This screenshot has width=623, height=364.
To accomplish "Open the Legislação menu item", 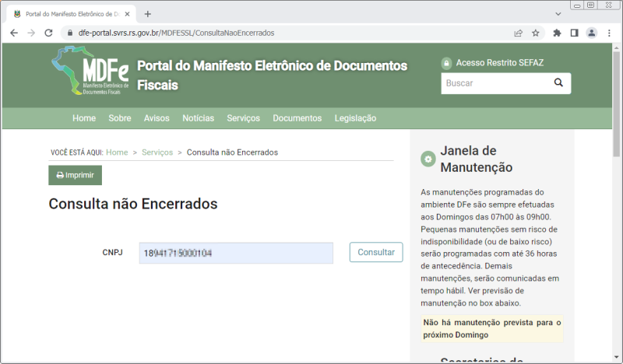I will click(355, 118).
